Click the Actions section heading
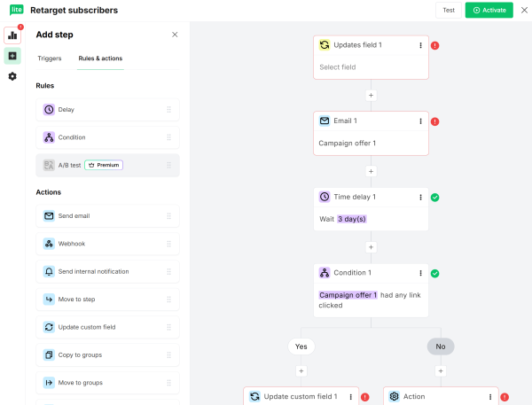The image size is (532, 405). 49,192
